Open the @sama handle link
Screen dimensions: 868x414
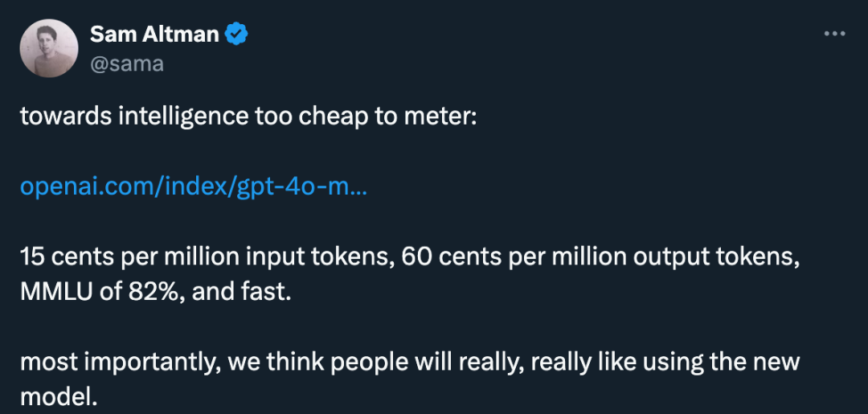point(127,64)
